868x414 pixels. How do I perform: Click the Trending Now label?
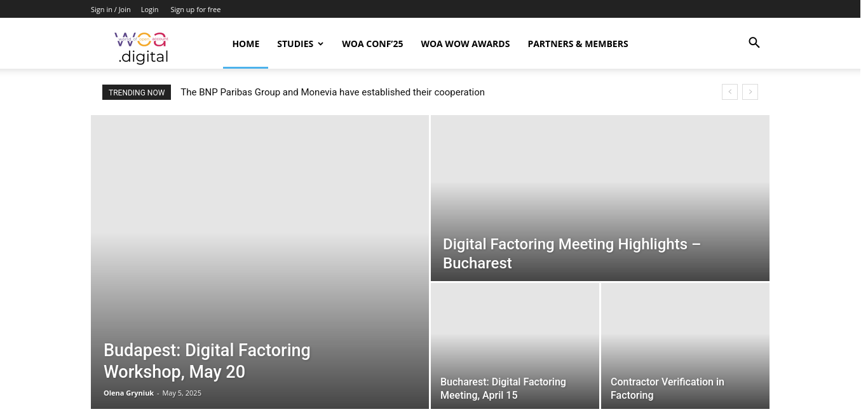coord(137,93)
